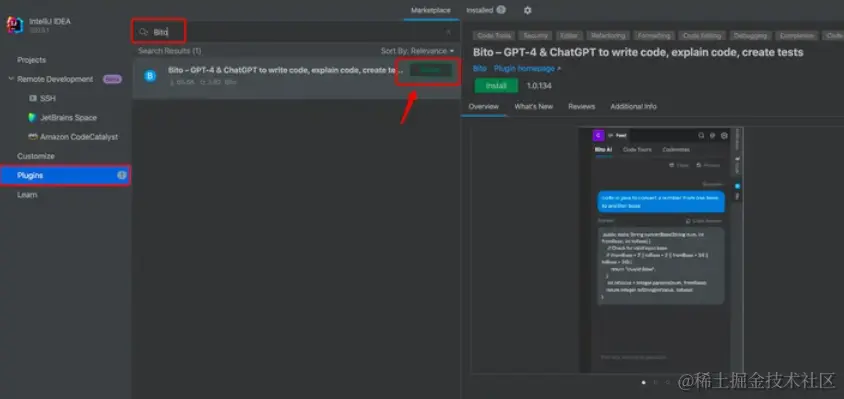The height and width of the screenshot is (399, 844).
Task: Click the count badge on Installed tab
Action: coord(501,10)
